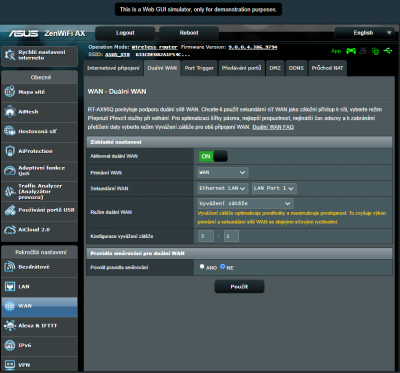Click the first load balance ratio field
This screenshot has height=373, width=400.
pyautogui.click(x=206, y=236)
